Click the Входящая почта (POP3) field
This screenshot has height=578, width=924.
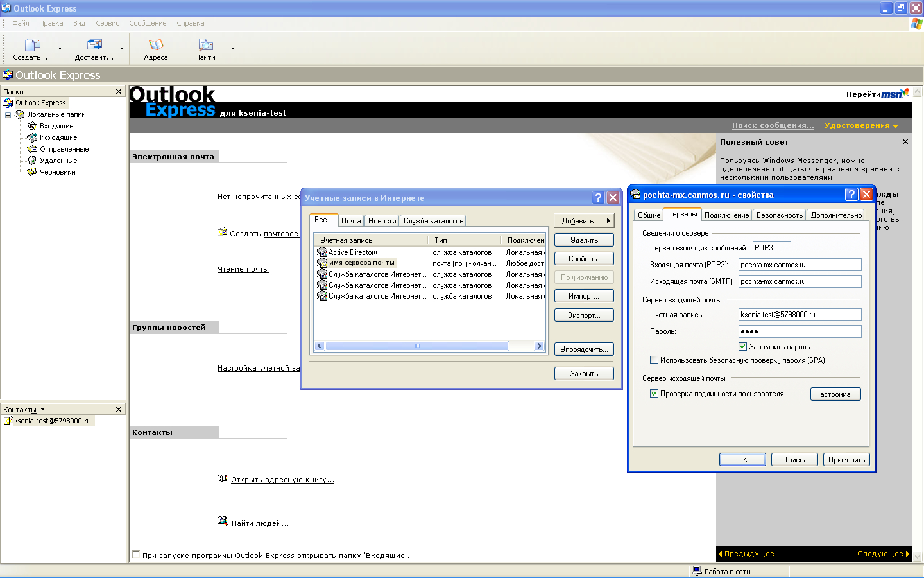tap(800, 265)
